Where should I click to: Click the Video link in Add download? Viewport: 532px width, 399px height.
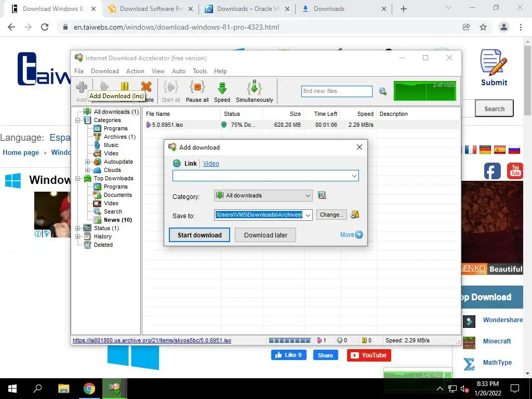(211, 164)
